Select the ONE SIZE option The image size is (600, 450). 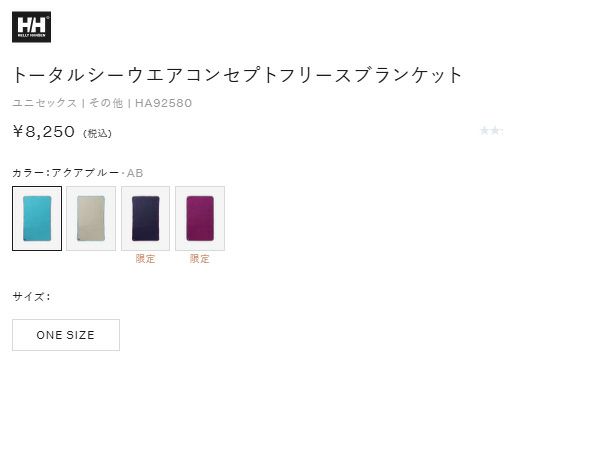[x=66, y=335]
